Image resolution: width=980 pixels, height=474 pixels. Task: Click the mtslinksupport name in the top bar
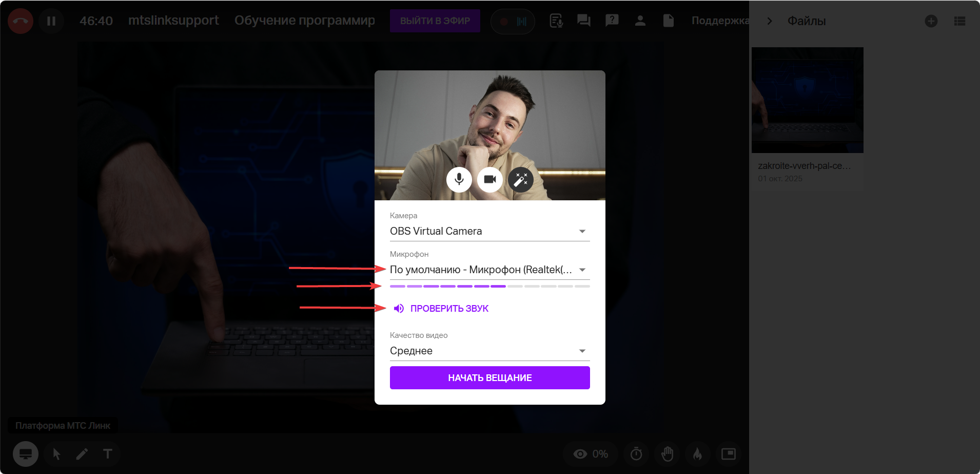(173, 21)
